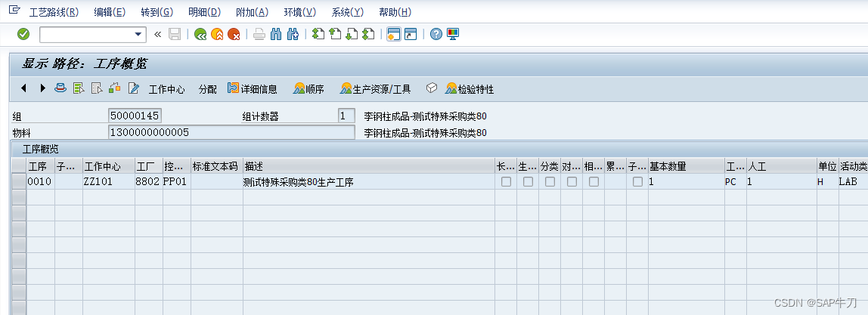Click the 生产资源/工具 button
The height and width of the screenshot is (315, 868).
click(375, 89)
